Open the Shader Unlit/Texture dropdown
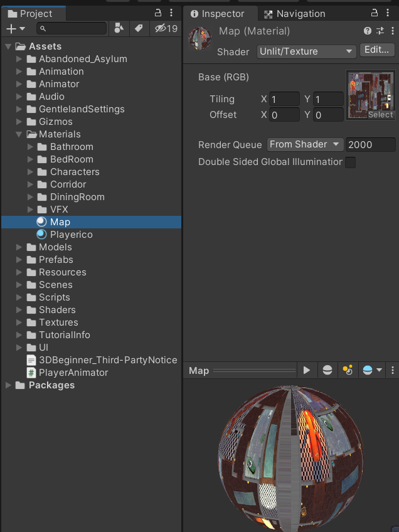The height and width of the screenshot is (532, 399). click(306, 51)
